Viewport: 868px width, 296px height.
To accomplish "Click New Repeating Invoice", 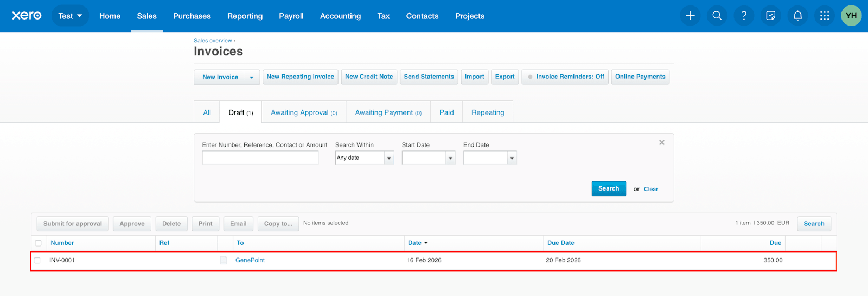I will 301,77.
